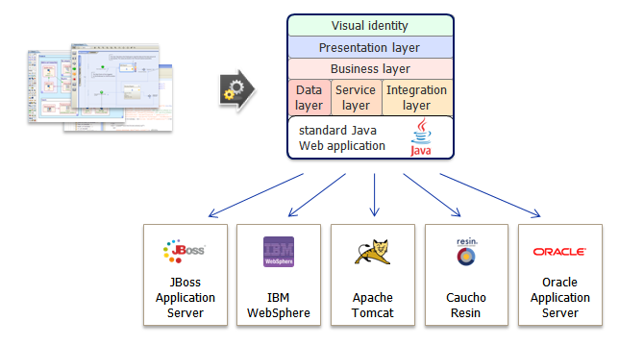Select the Data layer box

(309, 98)
